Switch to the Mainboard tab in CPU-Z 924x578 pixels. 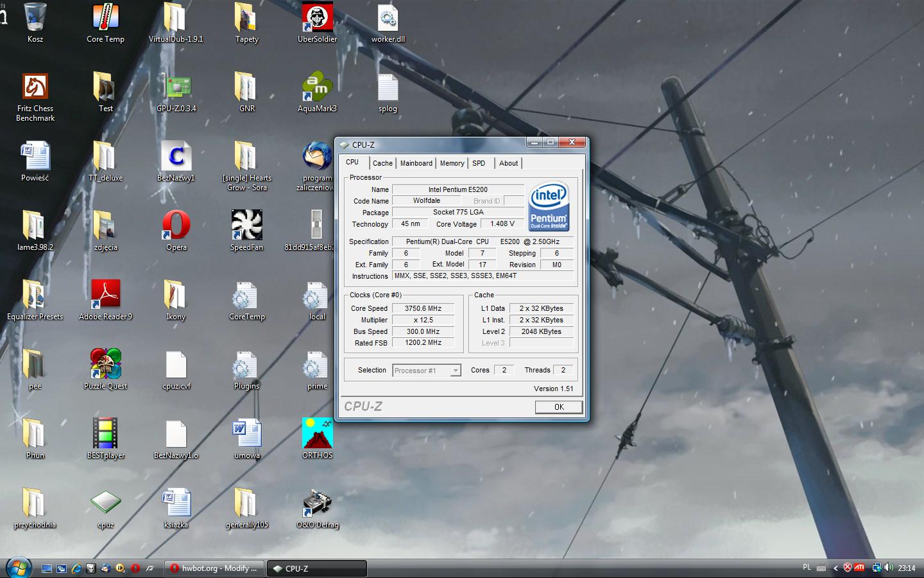pyautogui.click(x=416, y=163)
